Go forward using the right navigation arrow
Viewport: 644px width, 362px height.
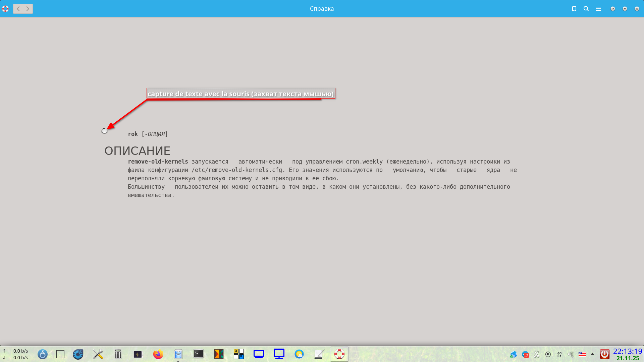(28, 9)
